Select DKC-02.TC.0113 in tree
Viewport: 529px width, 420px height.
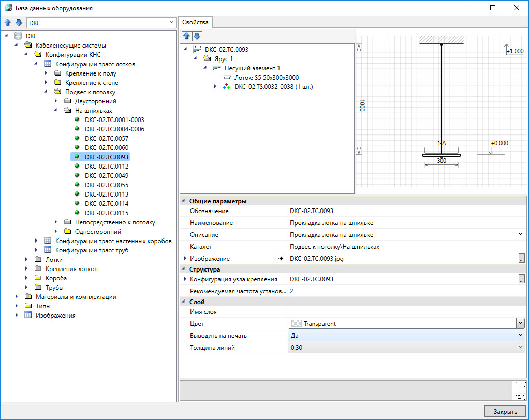click(x=107, y=194)
